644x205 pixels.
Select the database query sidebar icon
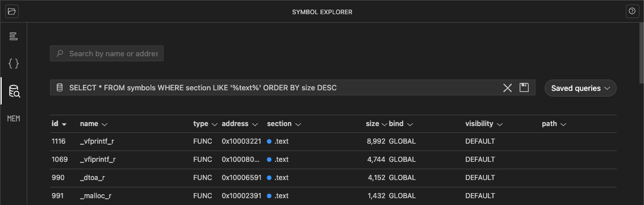[14, 91]
